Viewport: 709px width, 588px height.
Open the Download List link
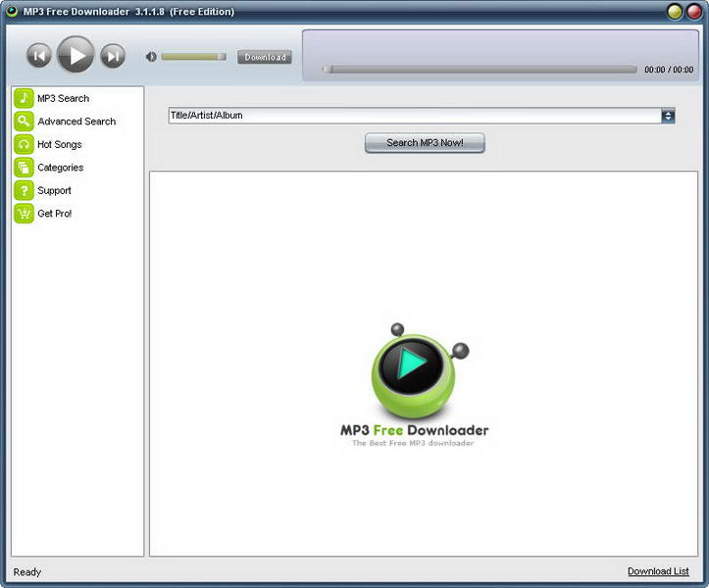click(658, 571)
